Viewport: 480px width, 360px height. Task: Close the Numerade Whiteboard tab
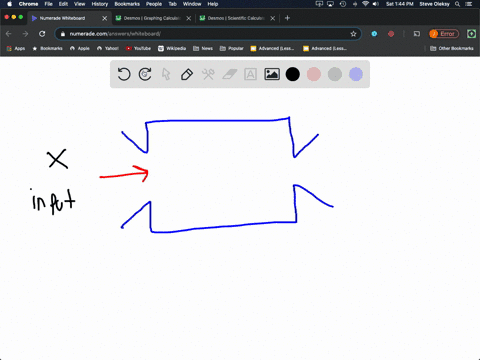pos(104,18)
